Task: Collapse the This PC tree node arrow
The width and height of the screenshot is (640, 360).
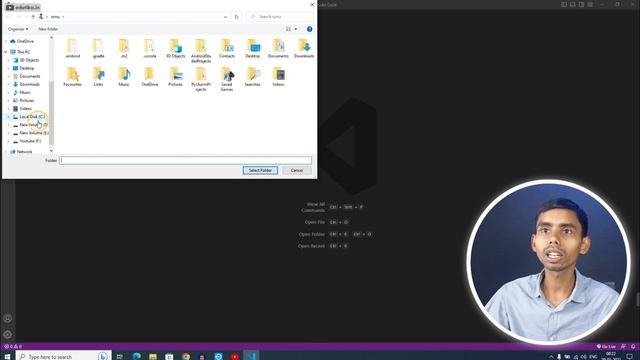Action: click(x=6, y=52)
